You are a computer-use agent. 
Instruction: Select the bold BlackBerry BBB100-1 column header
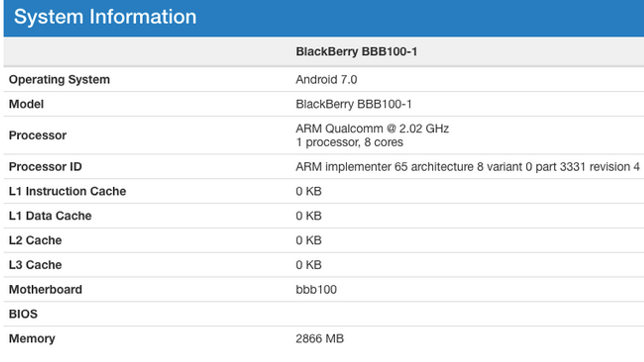pos(356,52)
